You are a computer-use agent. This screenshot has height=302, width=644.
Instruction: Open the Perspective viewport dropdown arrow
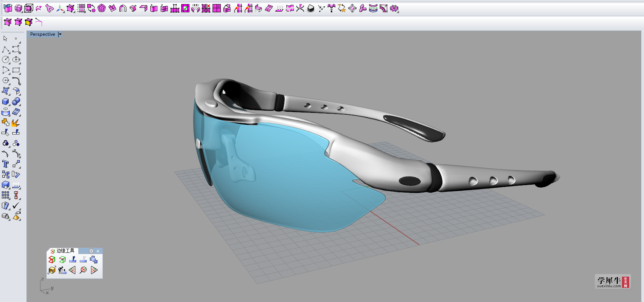[x=60, y=34]
